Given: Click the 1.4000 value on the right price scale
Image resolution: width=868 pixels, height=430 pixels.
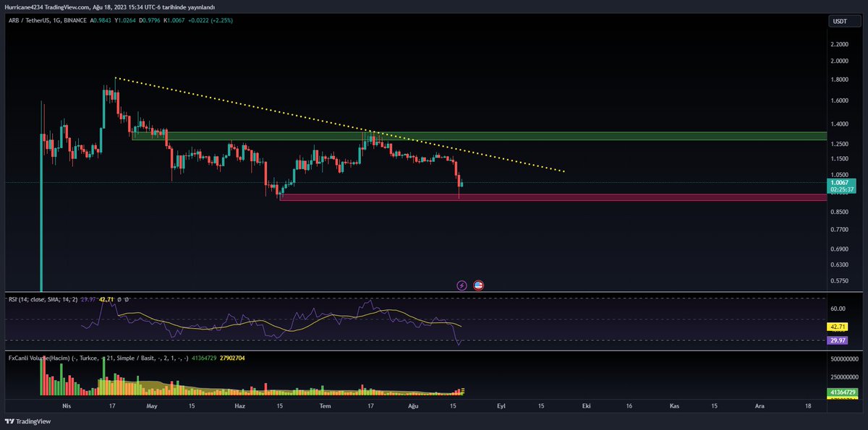Looking at the screenshot, I should 838,124.
